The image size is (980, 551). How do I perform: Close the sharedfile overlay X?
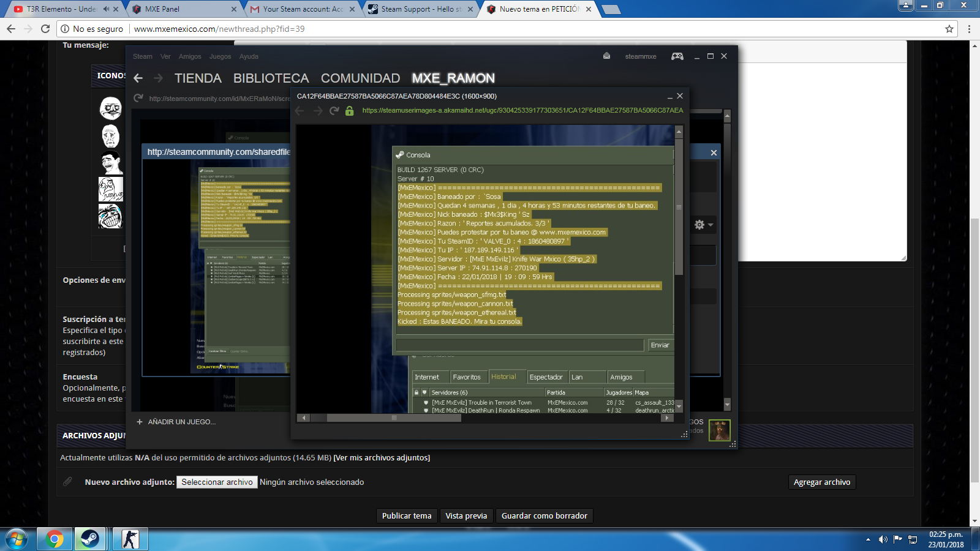(x=714, y=152)
